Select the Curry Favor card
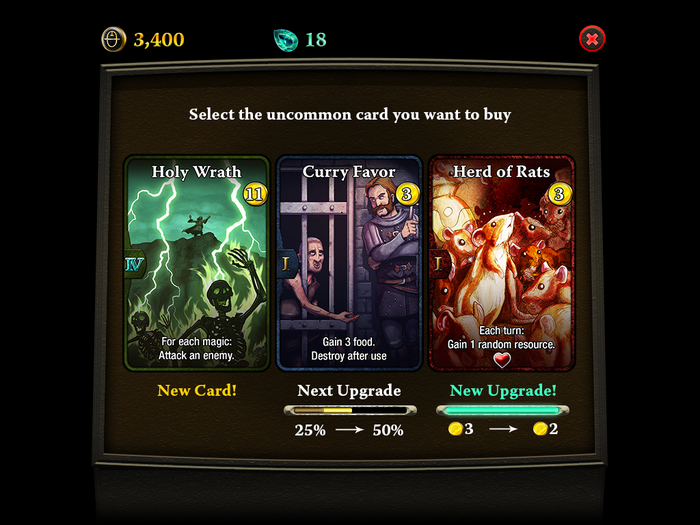Viewport: 700px width, 525px height. pos(349,263)
